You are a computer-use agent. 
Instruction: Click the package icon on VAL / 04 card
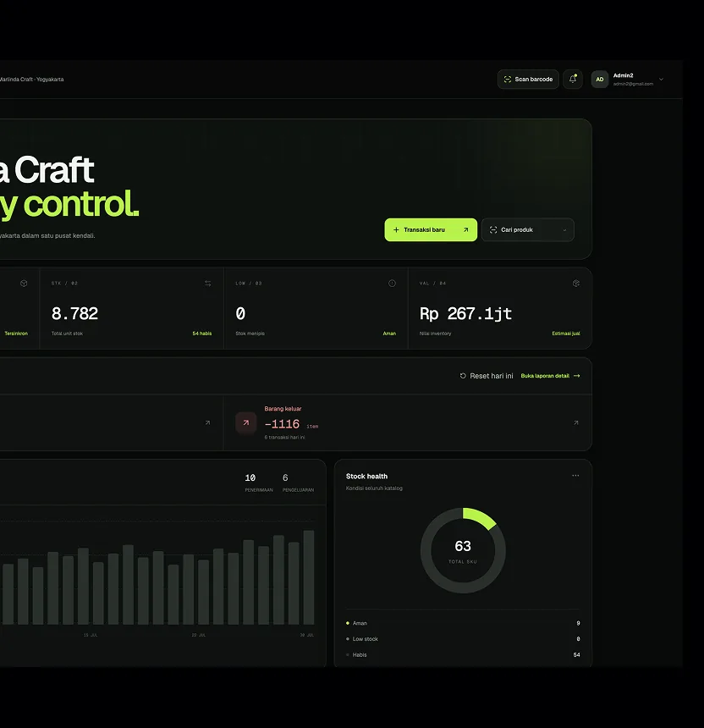[576, 284]
